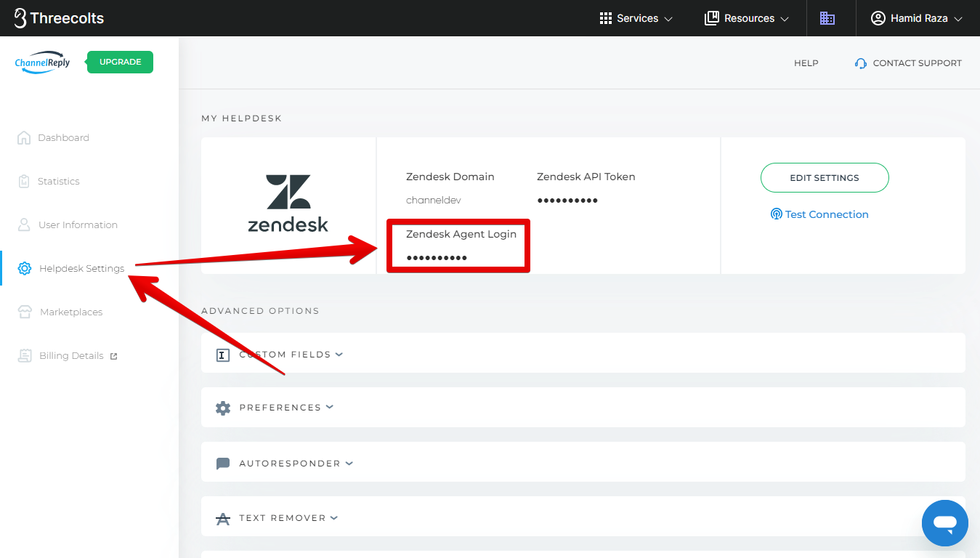Expand the Text Remover section chevron
This screenshot has height=558, width=980.
334,517
